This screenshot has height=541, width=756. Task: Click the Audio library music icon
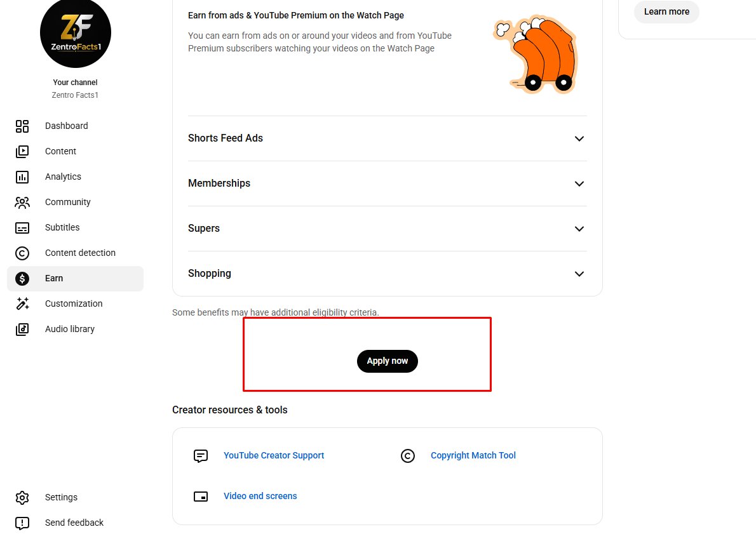22,330
